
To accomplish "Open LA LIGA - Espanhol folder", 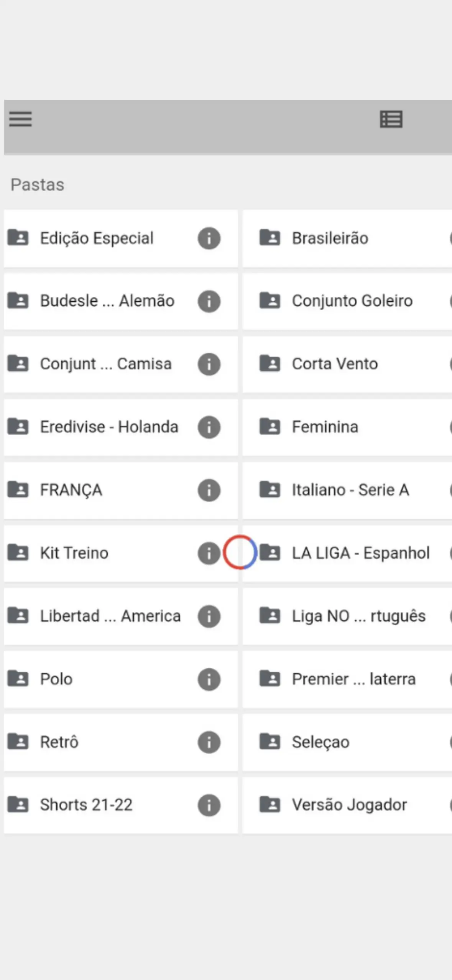I will (x=360, y=553).
